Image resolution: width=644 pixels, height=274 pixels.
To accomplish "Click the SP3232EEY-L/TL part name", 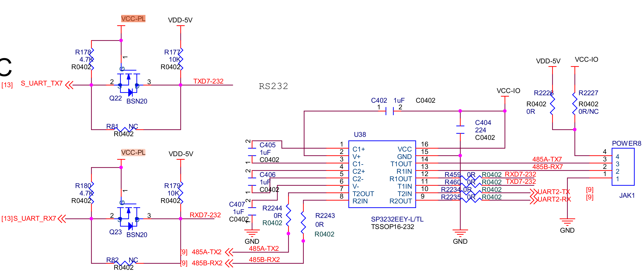I will pos(397,219).
